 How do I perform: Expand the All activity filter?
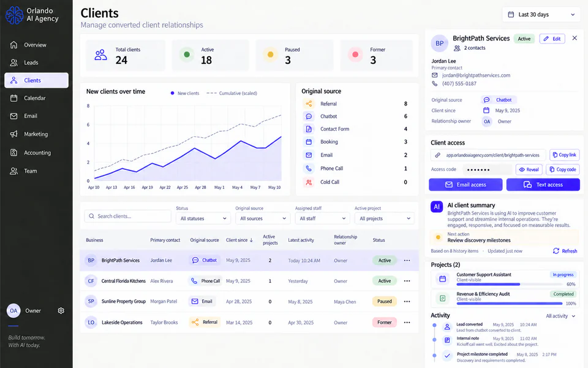(x=560, y=316)
